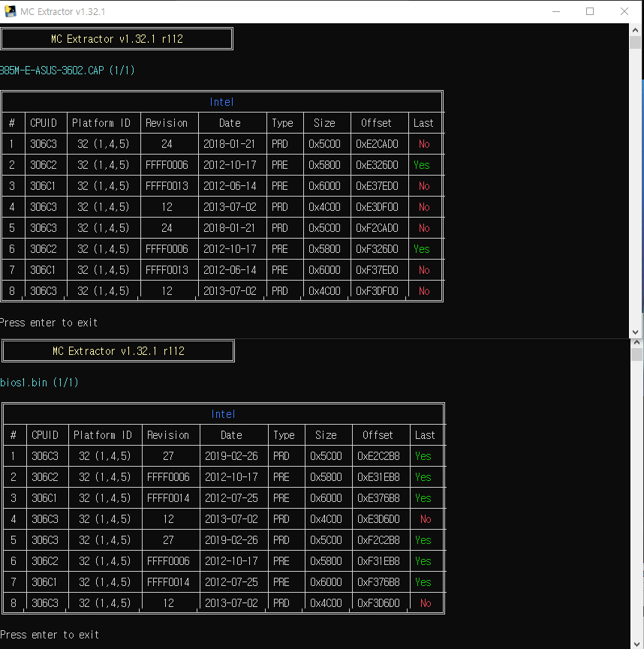Click offset 0xE3DF00 cell
The width and height of the screenshot is (644, 649).
[x=377, y=207]
